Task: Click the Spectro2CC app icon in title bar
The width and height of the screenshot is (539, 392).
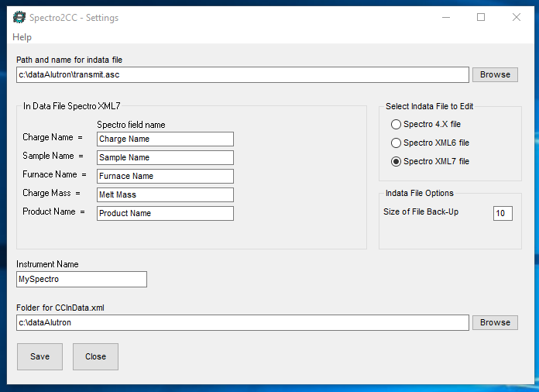Action: [19, 17]
